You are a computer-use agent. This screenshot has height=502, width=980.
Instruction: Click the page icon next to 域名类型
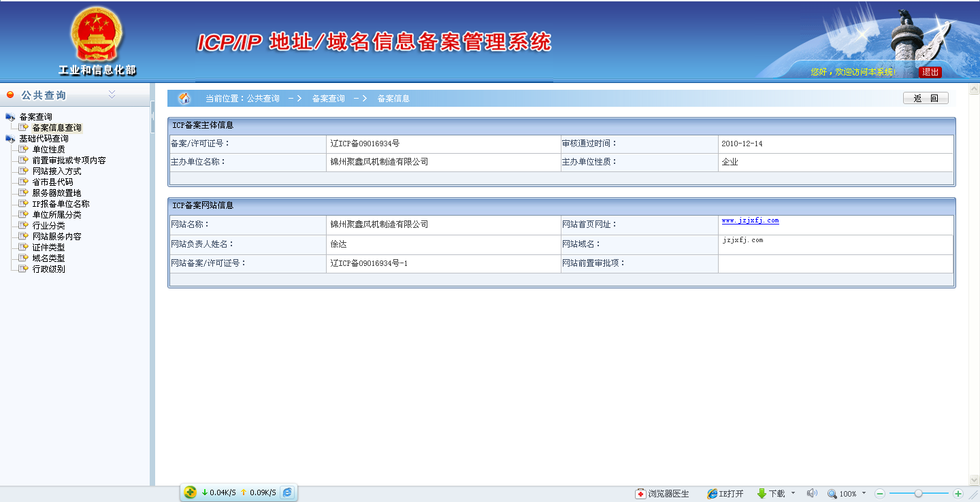(24, 258)
